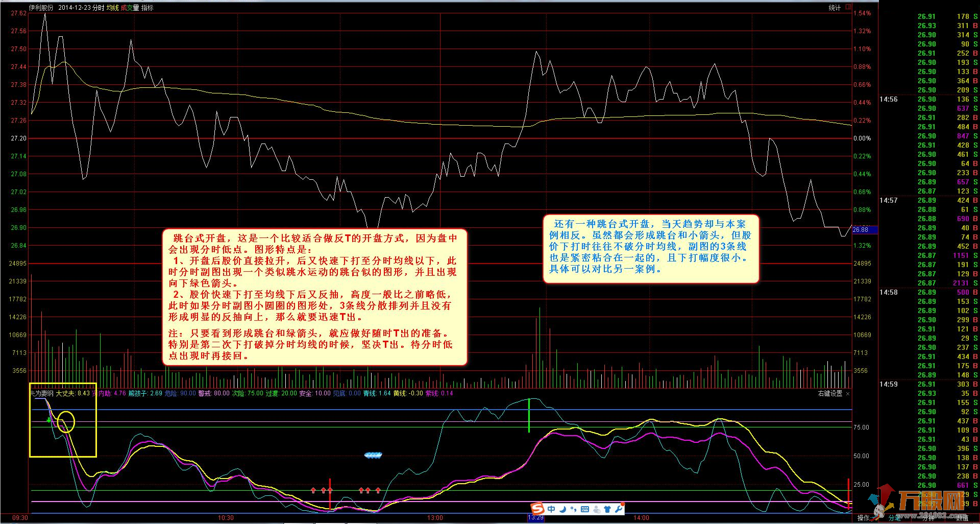Viewport: 980px width, 524px height.
Task: Switch to the 分笔 tick tab
Action: [895, 518]
